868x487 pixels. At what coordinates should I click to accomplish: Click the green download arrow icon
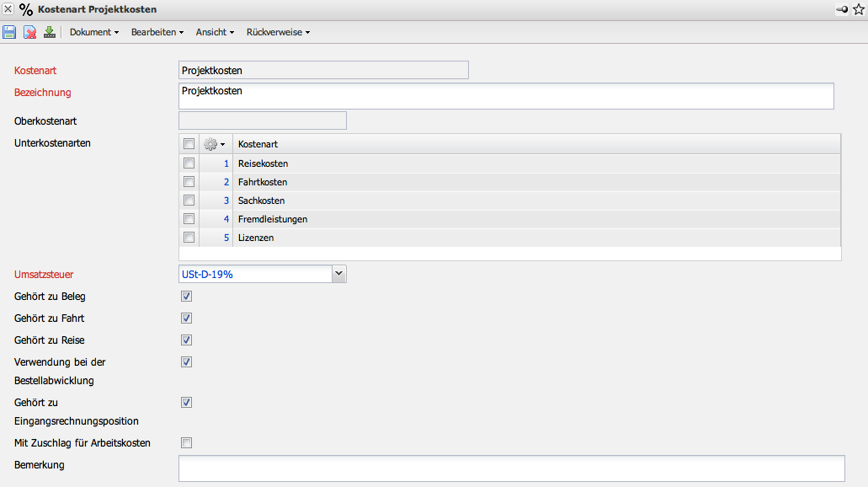tap(49, 32)
